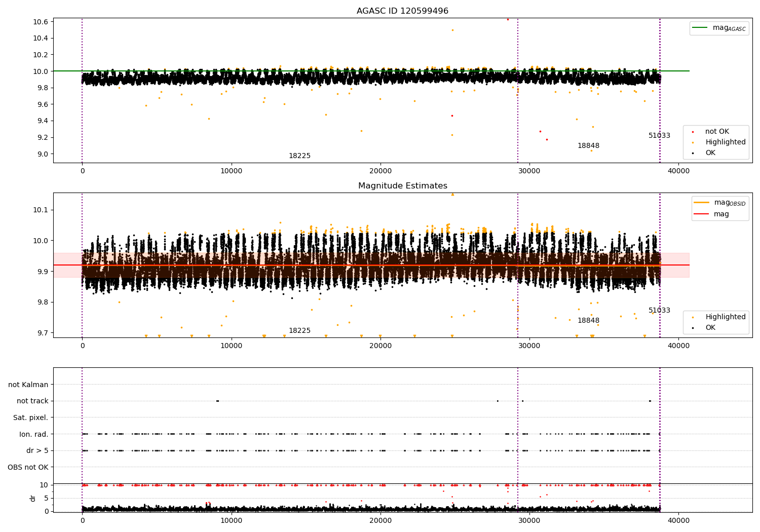760x532 pixels.
Task: Click the "not track" row label
Action: (32, 401)
